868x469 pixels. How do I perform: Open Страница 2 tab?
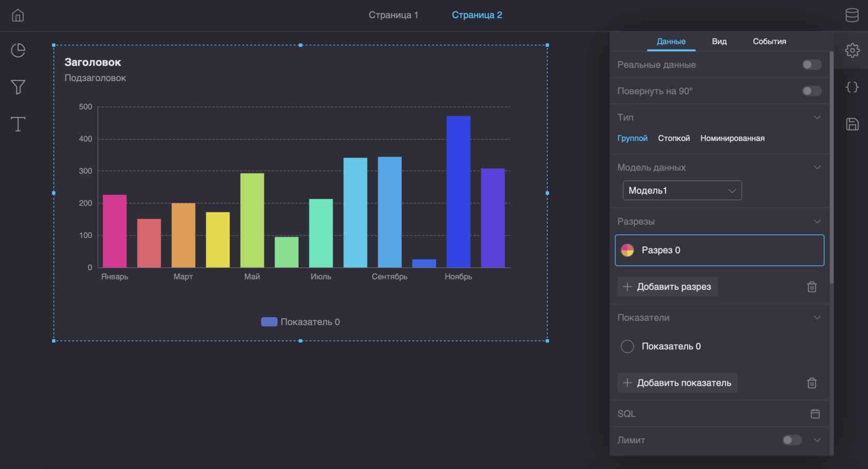click(x=477, y=15)
